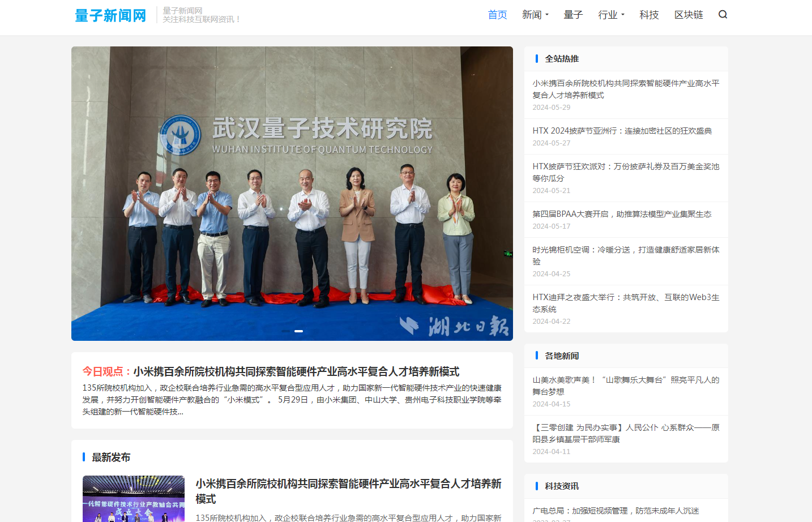812x522 pixels.
Task: Click the 最新发布 section heading
Action: pos(111,457)
